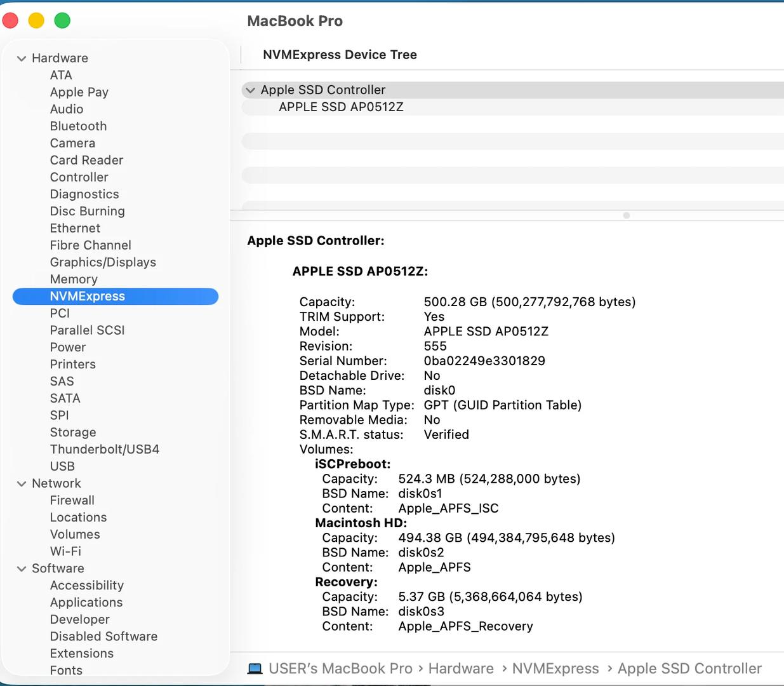Click the green zoom window button
The image size is (784, 686).
[62, 20]
